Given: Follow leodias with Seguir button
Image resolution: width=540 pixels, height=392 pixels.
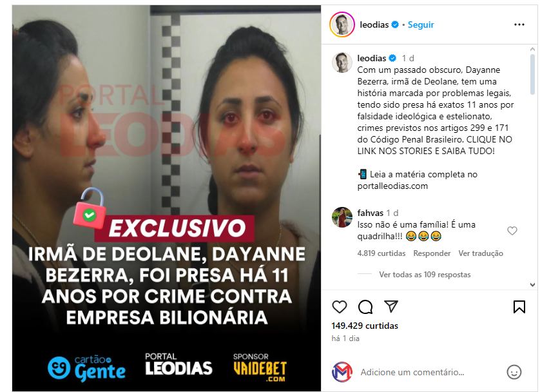Looking at the screenshot, I should click(x=421, y=24).
